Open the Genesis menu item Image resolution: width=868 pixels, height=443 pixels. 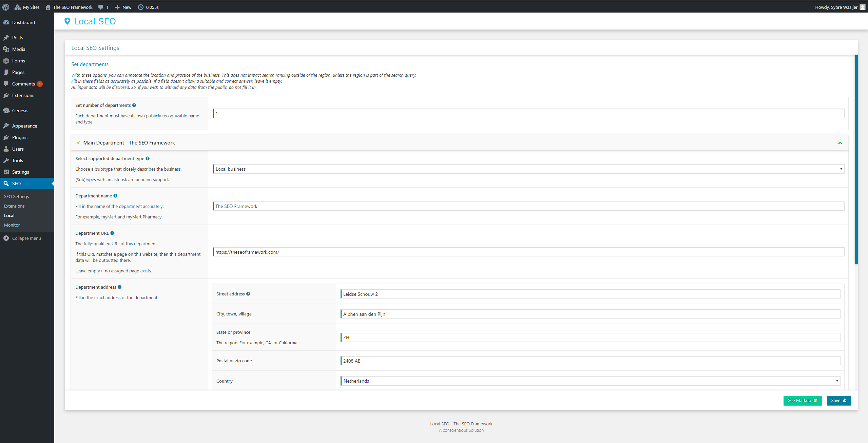pyautogui.click(x=27, y=111)
